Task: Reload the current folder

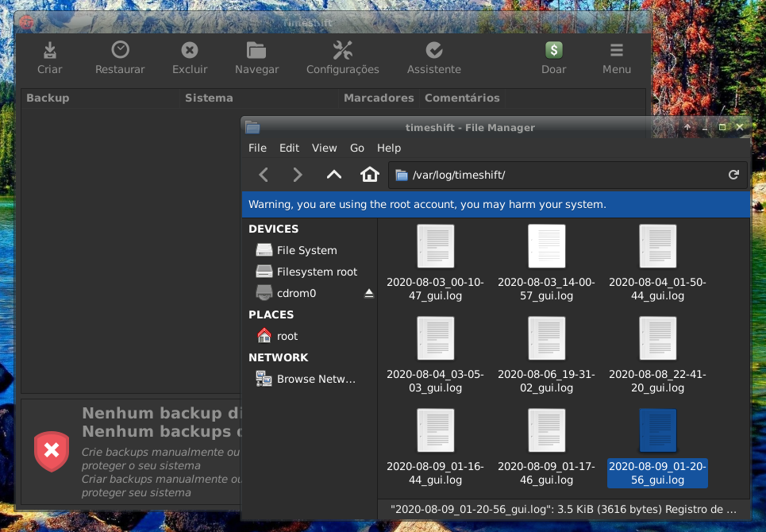Action: [733, 175]
